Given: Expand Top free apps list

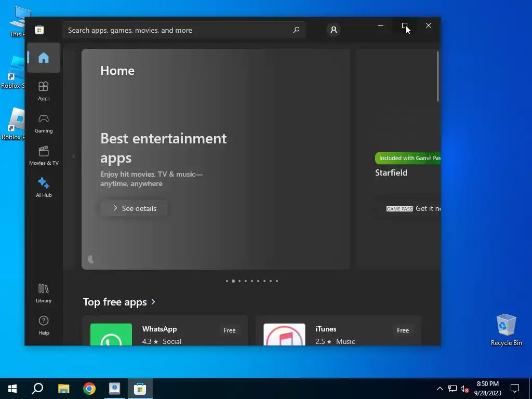Looking at the screenshot, I should (x=119, y=302).
